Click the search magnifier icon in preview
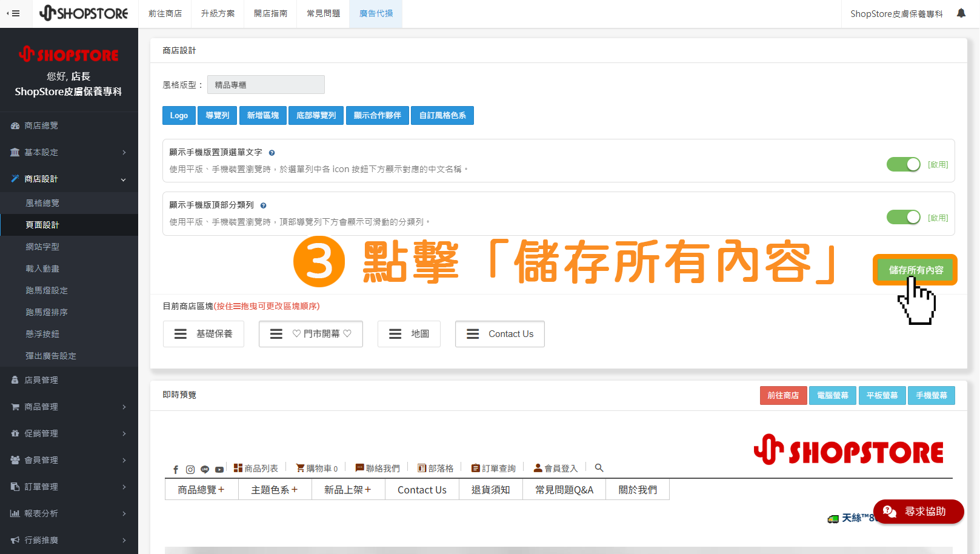The image size is (980, 554). (599, 468)
